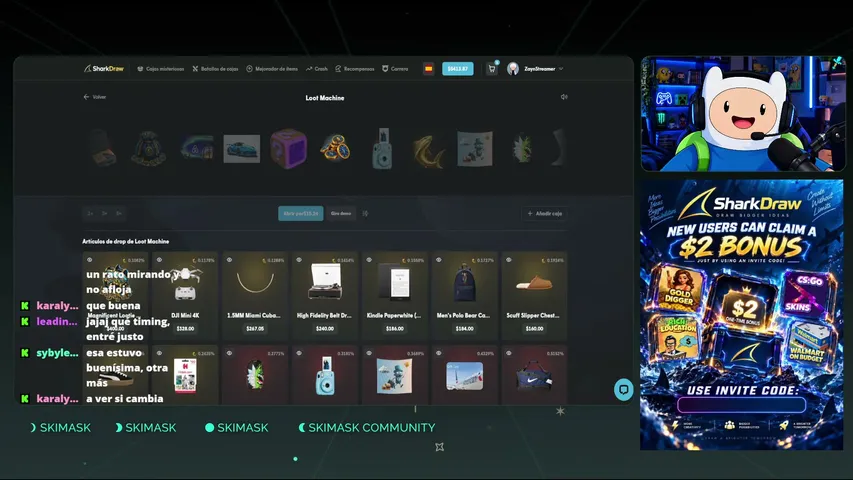Open the DJI Mini 4K drone thumbnail

pos(185,284)
